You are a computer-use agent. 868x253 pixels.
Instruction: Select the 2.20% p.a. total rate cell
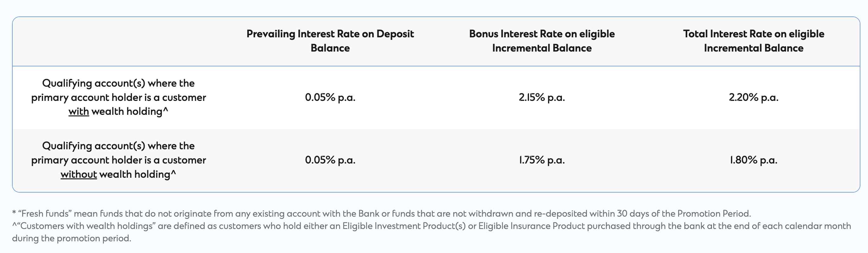pos(753,98)
